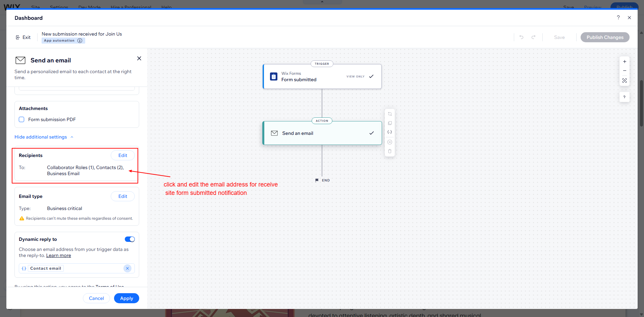Collapse via Hide additional settings
Viewport: 644px width, 317px height.
44,137
